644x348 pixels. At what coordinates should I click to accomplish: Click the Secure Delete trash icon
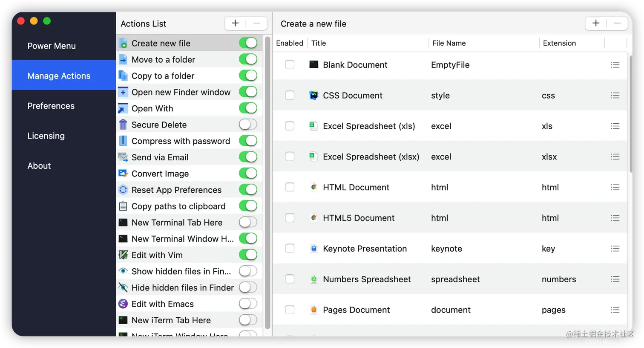click(x=123, y=125)
